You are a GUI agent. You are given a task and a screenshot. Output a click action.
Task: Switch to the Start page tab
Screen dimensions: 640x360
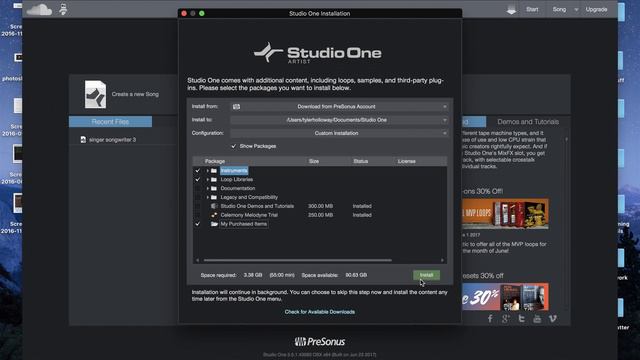coord(532,9)
